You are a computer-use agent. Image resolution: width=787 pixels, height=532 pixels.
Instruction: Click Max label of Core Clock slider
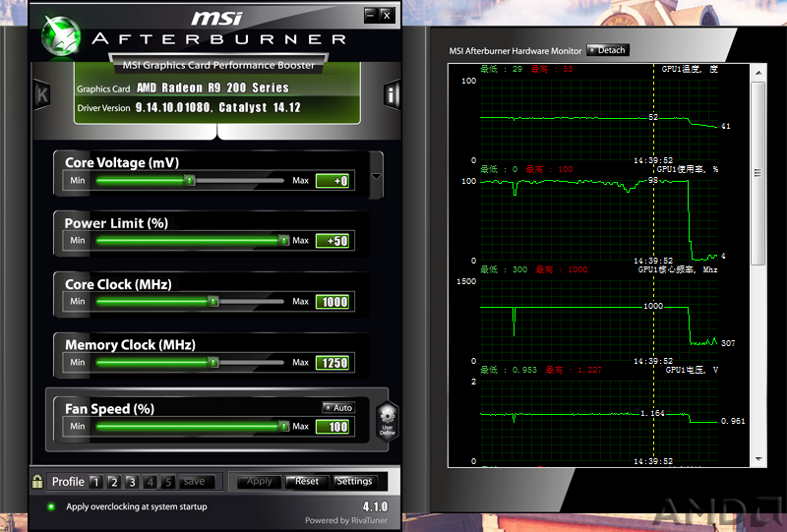tap(301, 301)
